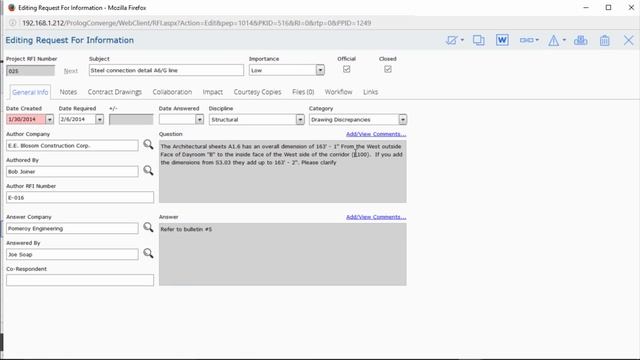Click the Next link beside RFI number
The width and height of the screenshot is (640, 360).
71,71
